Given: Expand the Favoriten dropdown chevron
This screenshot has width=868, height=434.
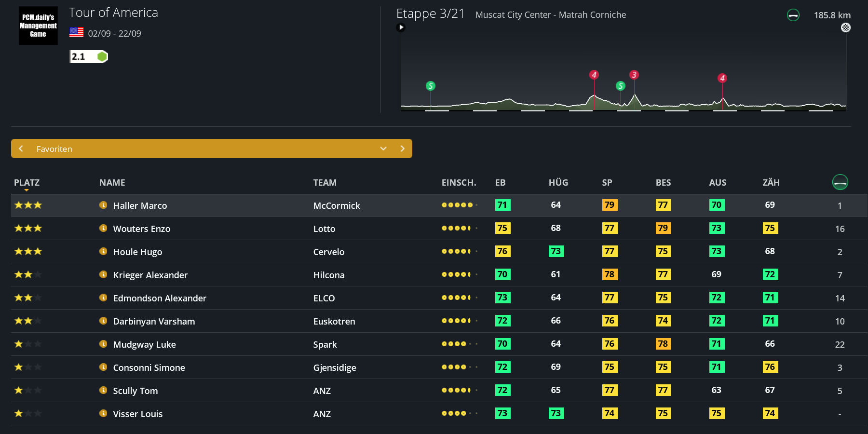Looking at the screenshot, I should pos(383,149).
